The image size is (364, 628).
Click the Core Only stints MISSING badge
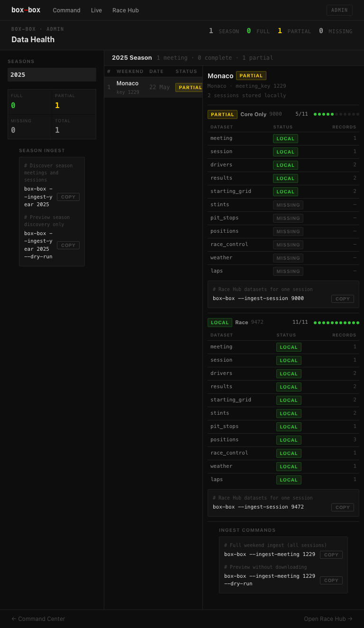pos(288,205)
